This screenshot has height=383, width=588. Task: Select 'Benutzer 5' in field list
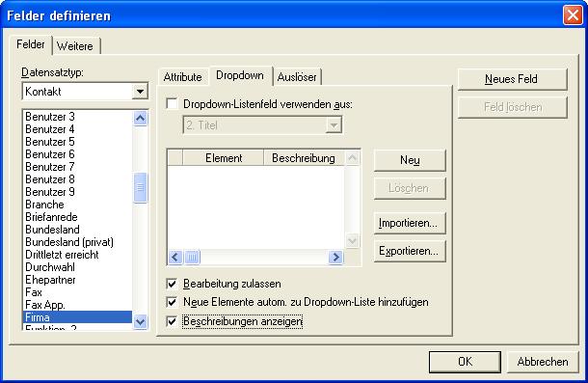pos(77,142)
